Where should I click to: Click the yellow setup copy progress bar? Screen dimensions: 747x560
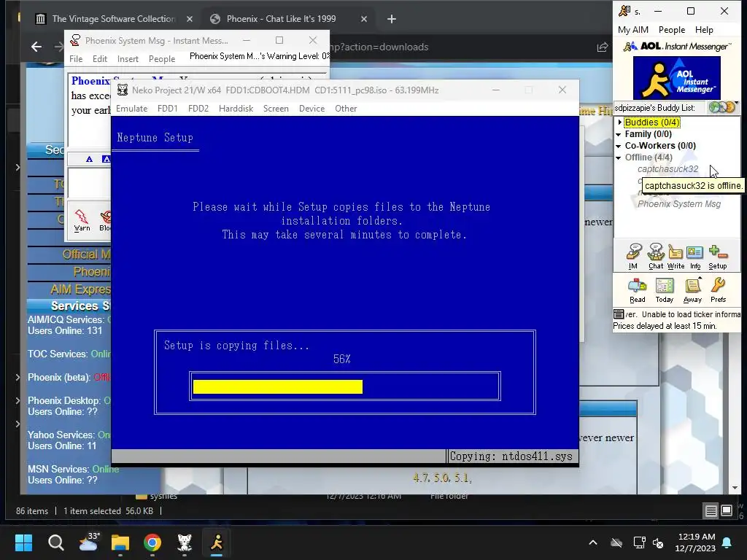pos(278,386)
